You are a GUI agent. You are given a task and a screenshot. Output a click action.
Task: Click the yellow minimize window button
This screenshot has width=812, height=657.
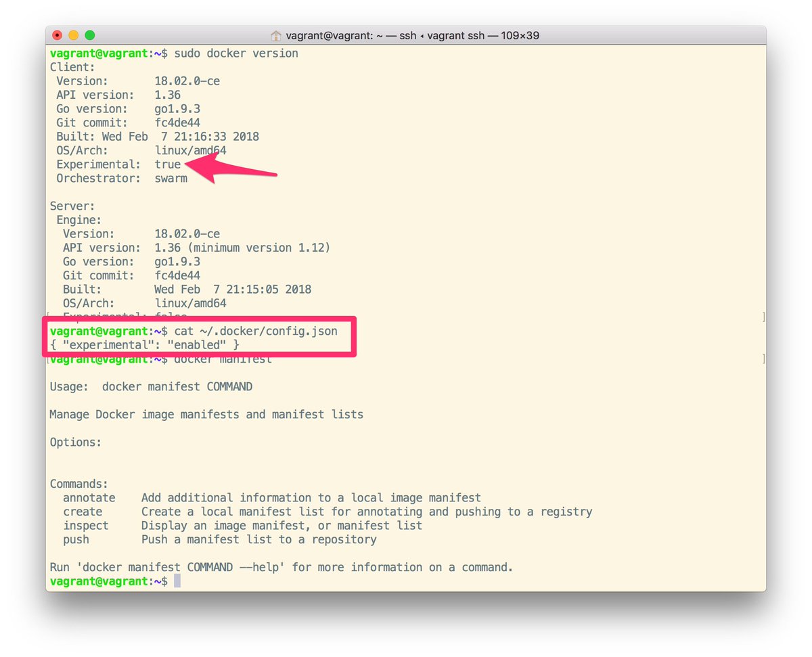73,35
